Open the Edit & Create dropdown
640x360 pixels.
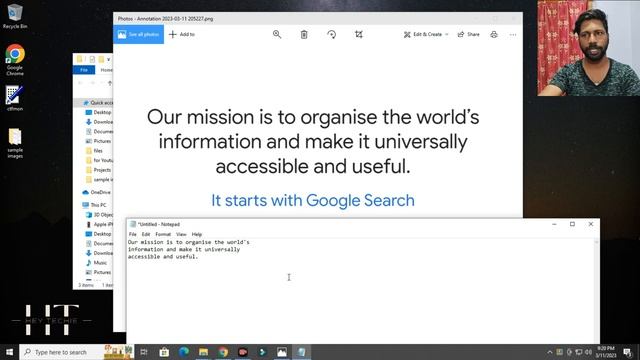[426, 34]
